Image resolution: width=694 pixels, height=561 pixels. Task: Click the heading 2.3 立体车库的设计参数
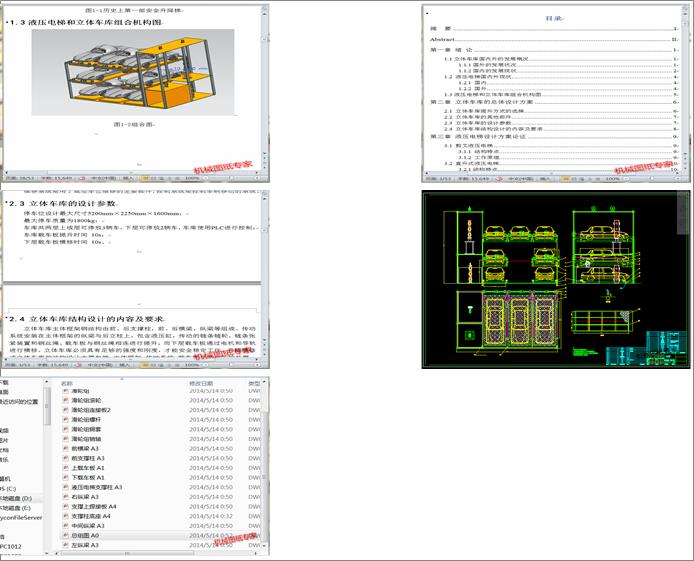click(64, 204)
